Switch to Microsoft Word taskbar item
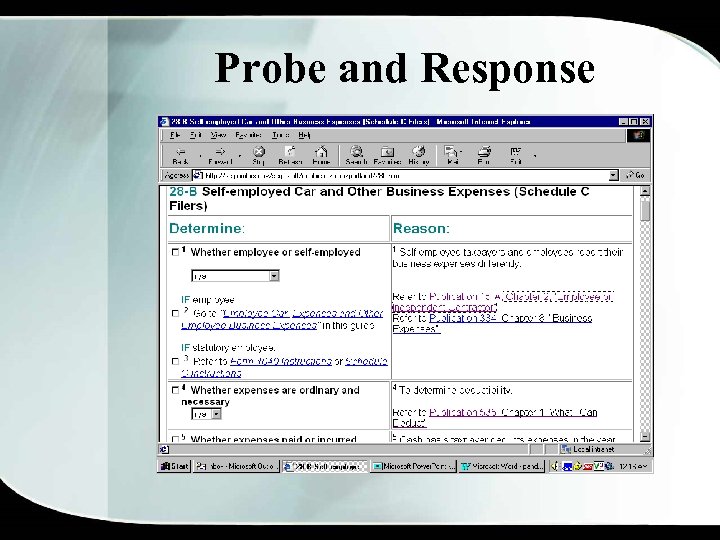Image resolution: width=720 pixels, height=540 pixels. (502, 466)
